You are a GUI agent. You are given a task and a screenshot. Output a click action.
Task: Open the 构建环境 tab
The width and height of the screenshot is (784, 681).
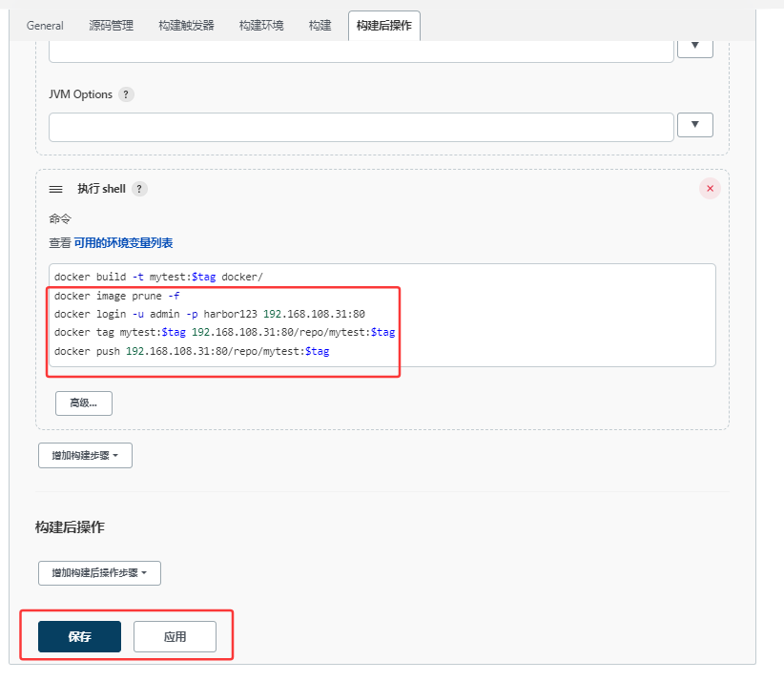point(261,26)
